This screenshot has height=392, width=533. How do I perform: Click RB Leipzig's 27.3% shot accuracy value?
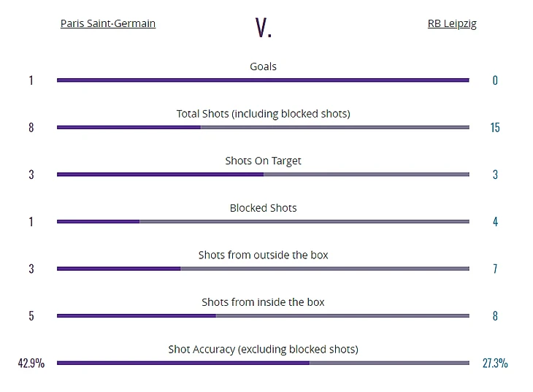coord(495,363)
